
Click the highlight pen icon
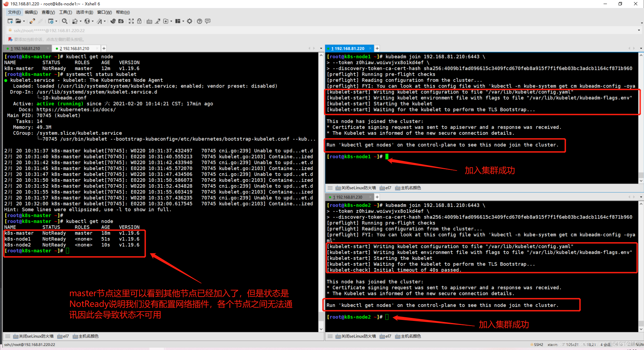(x=157, y=21)
